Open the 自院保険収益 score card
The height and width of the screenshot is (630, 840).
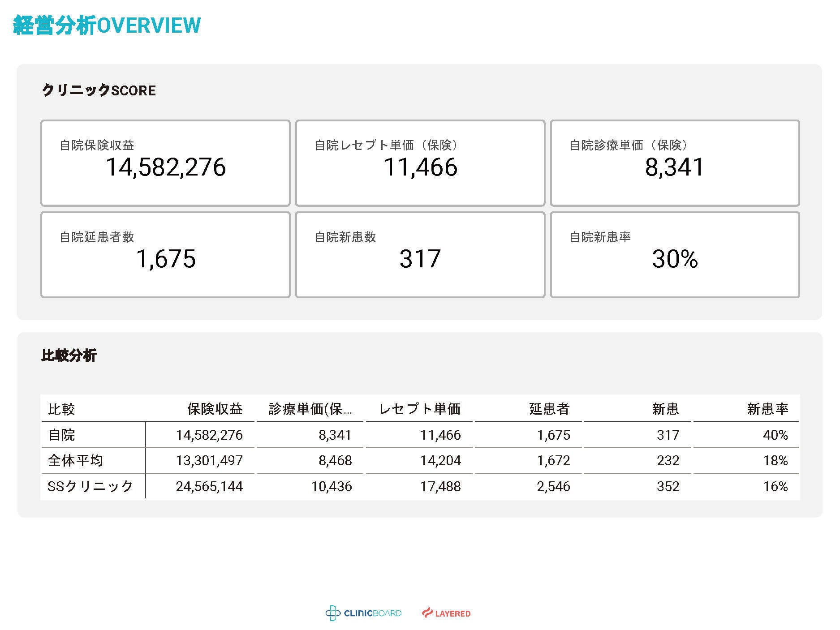click(165, 163)
